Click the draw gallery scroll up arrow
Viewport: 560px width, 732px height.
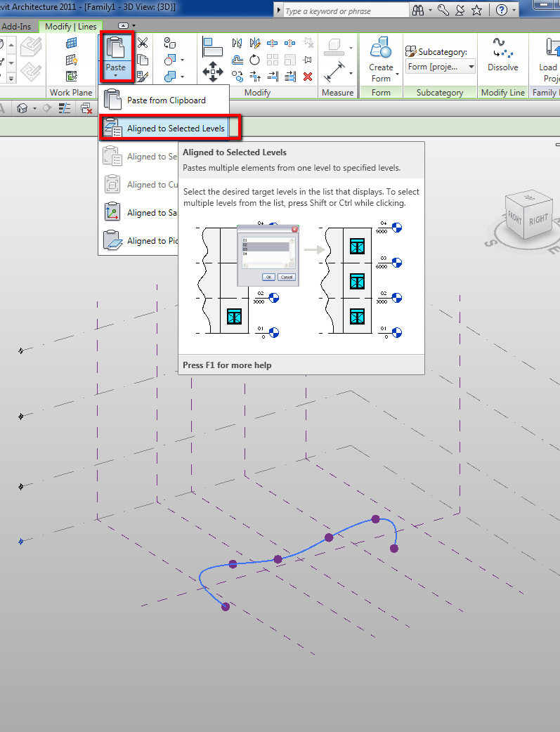click(x=11, y=46)
